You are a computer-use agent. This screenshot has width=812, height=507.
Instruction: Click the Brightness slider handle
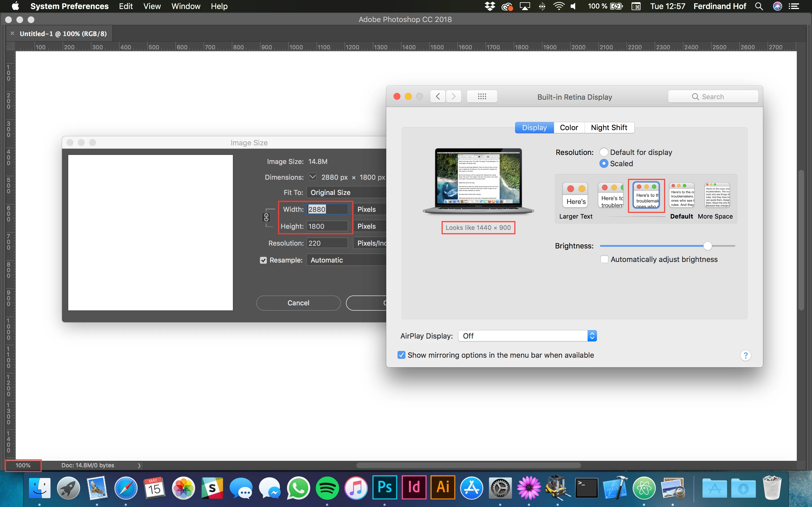pos(707,246)
